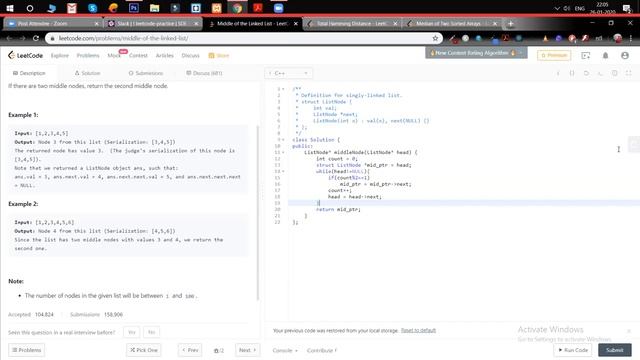Close the Post Attendee Zoom tab
The height and width of the screenshot is (360, 640).
coord(97,24)
